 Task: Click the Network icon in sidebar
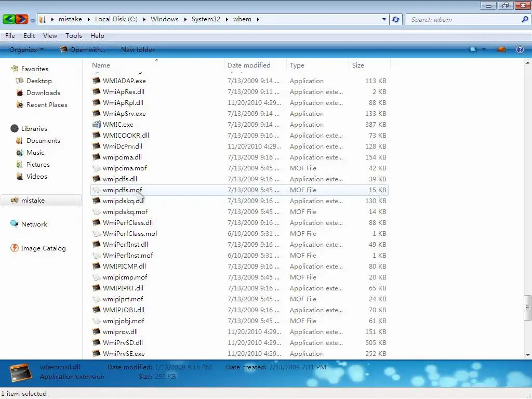click(x=15, y=224)
